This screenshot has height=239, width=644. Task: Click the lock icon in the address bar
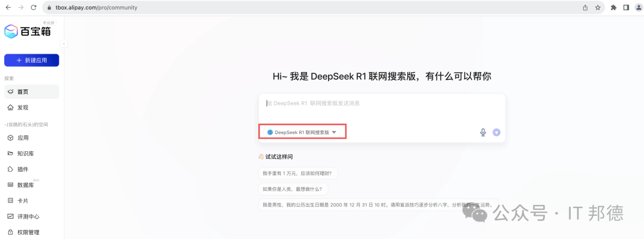click(x=49, y=7)
